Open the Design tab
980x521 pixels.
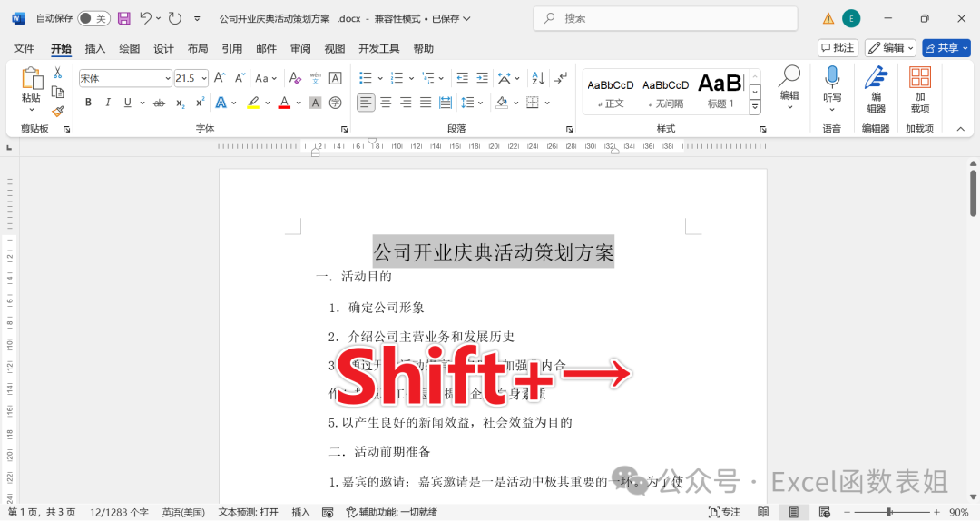[163, 48]
